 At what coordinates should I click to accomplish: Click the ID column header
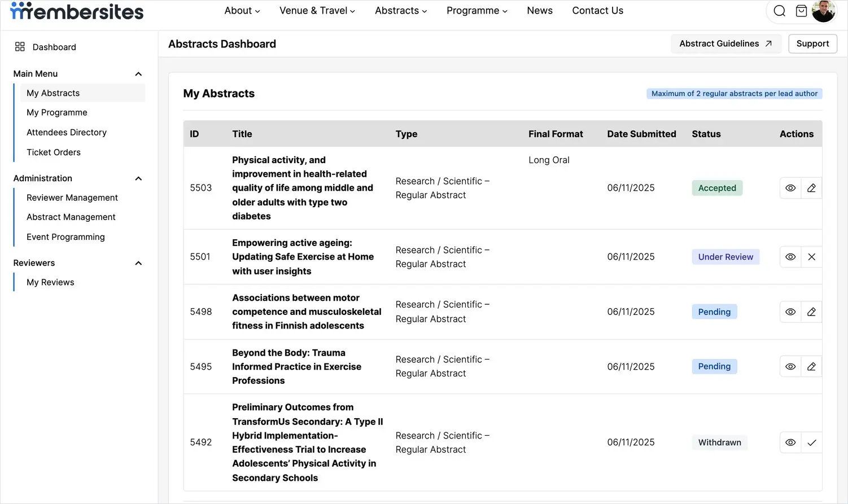[x=194, y=134]
